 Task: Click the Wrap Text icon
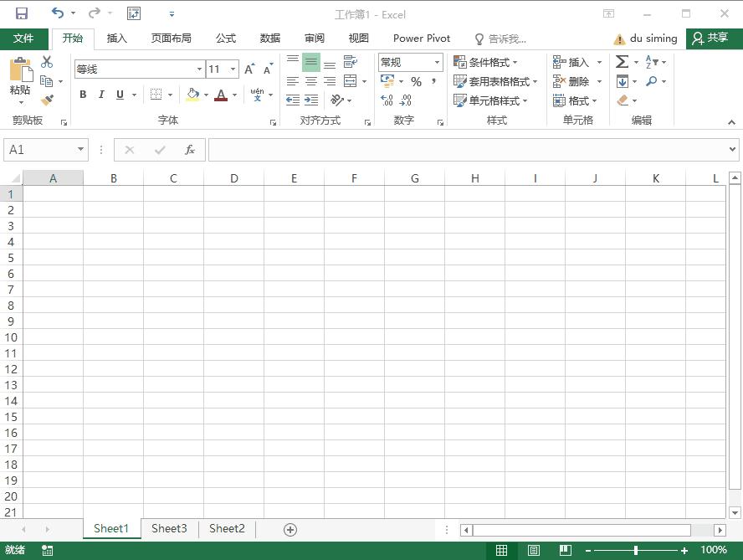tap(351, 62)
